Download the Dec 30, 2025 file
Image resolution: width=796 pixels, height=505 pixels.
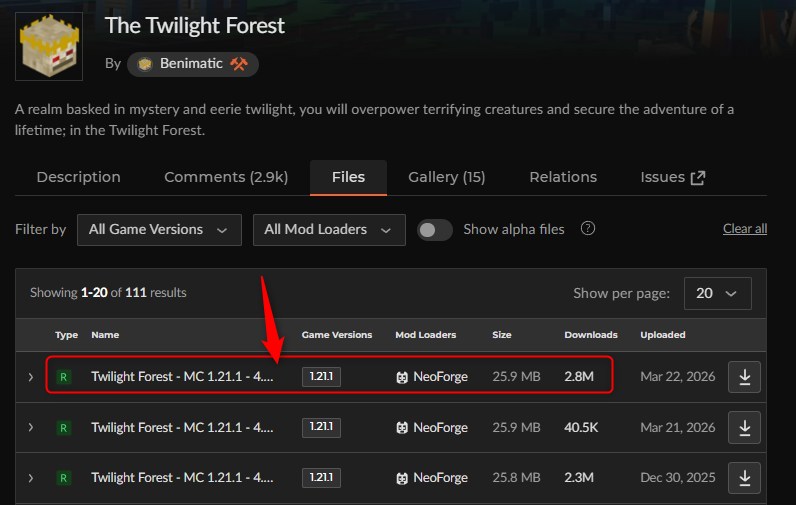point(744,478)
